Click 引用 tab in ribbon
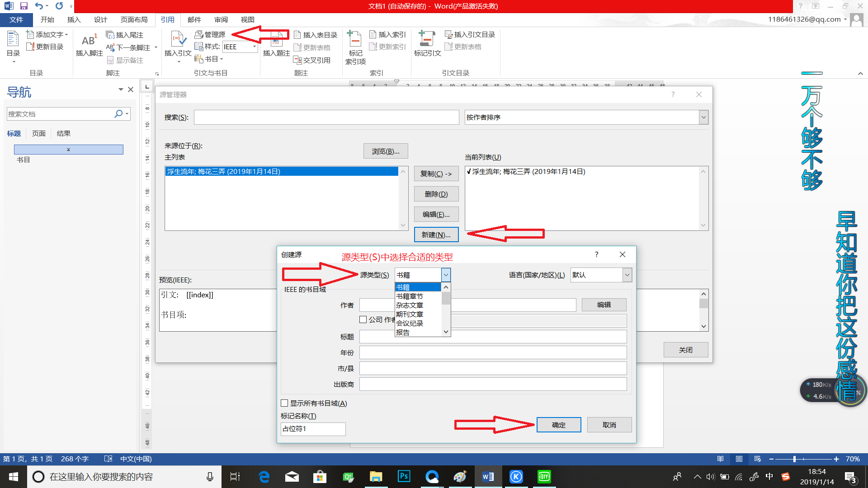This screenshot has width=868, height=488. tap(166, 20)
